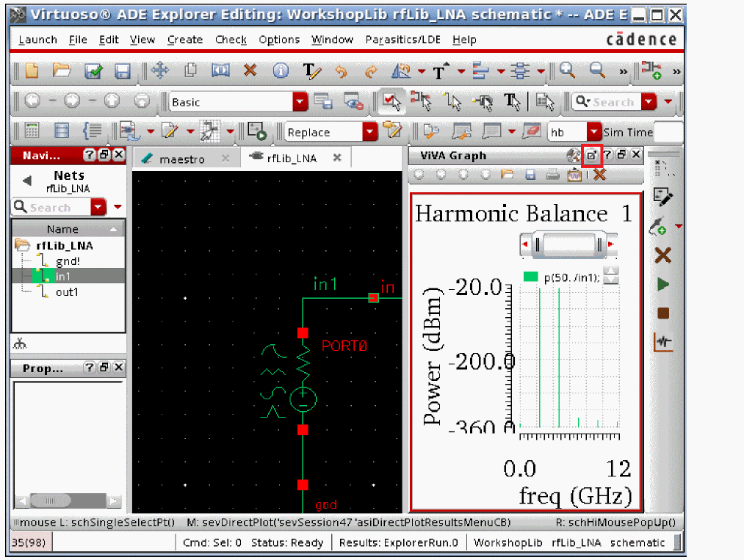Open the Parasitics/LDE menu
744x560 pixels.
(405, 40)
